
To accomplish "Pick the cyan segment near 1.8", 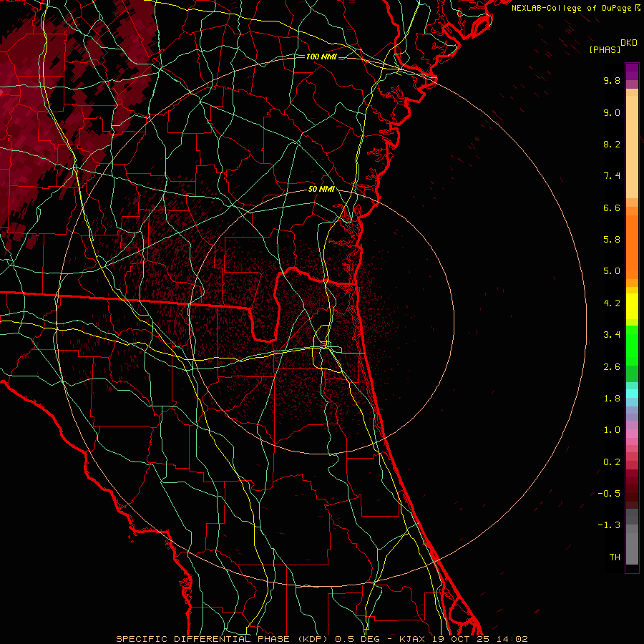I will click(632, 394).
